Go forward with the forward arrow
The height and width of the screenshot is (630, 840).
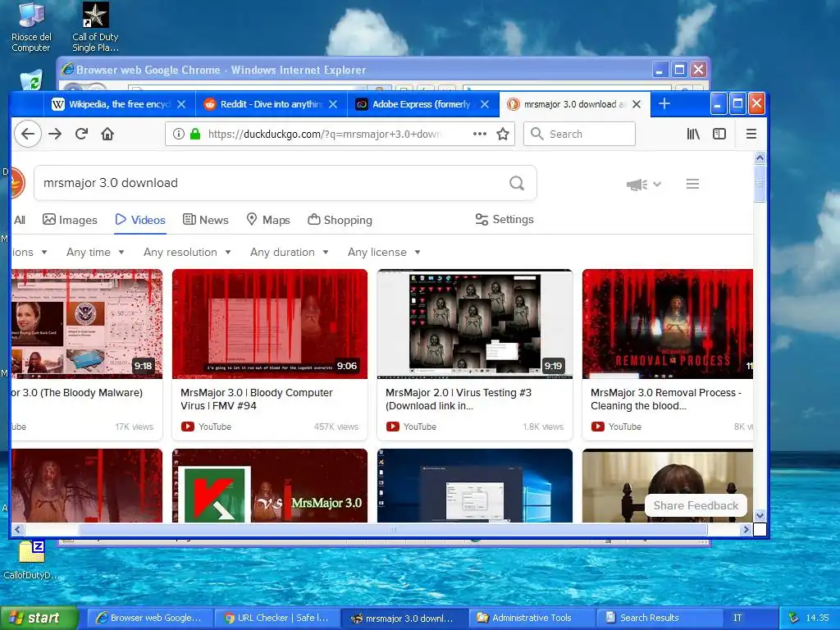point(55,134)
